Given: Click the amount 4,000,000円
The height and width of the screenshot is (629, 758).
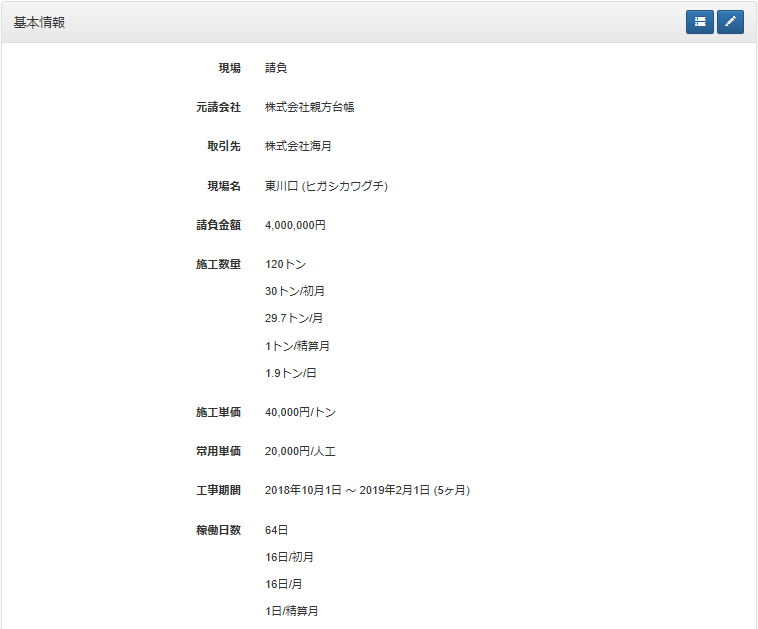Looking at the screenshot, I should click(295, 225).
